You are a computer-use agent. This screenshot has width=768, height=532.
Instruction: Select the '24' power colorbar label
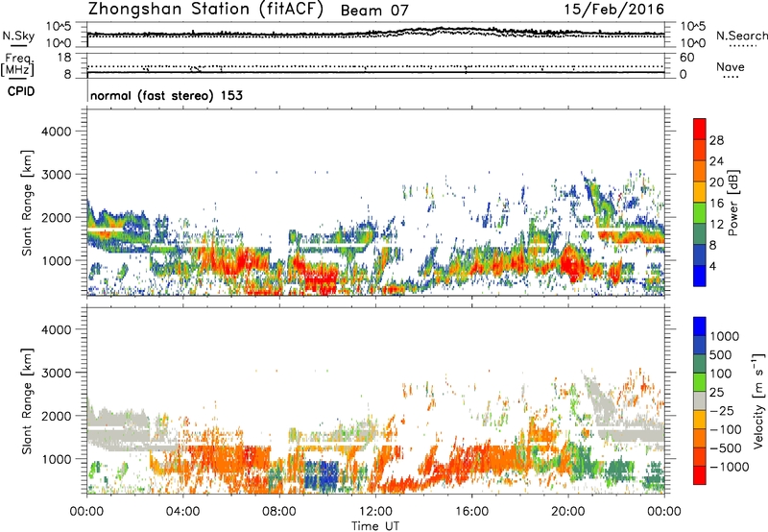pos(716,161)
